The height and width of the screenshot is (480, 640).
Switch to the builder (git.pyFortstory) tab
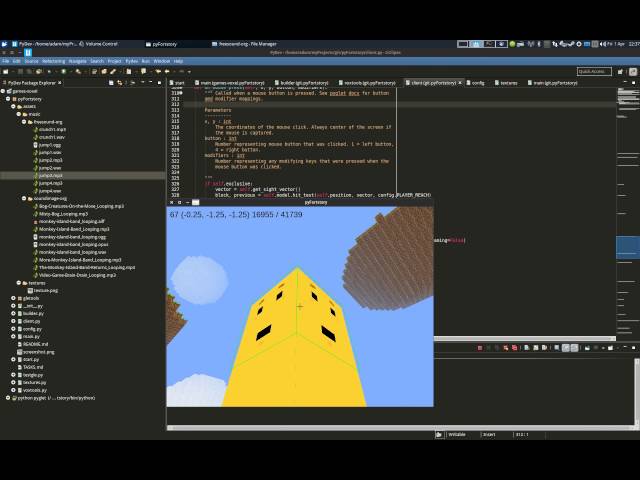[x=302, y=83]
